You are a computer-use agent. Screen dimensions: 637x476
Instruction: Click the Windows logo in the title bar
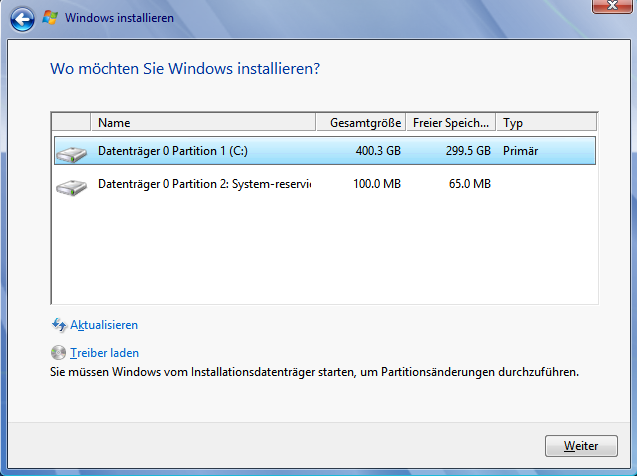(x=50, y=17)
